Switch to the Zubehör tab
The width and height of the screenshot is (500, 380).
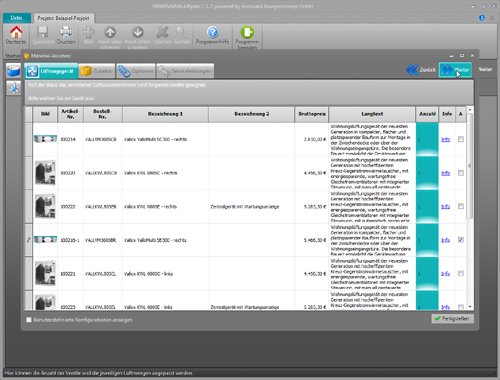(x=97, y=71)
